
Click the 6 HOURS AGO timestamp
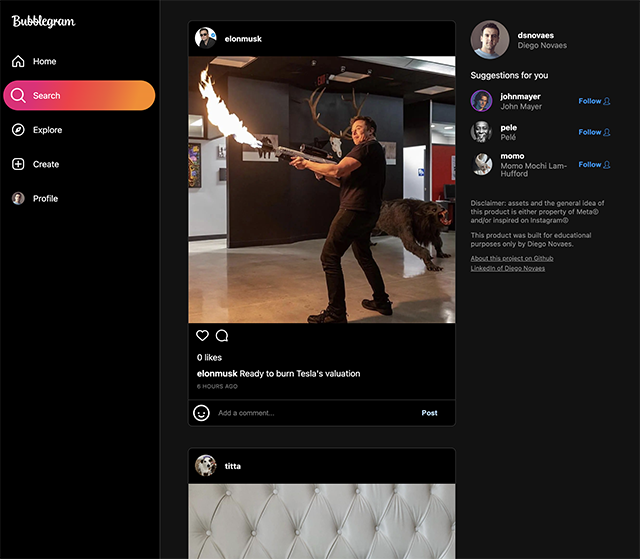pos(217,386)
